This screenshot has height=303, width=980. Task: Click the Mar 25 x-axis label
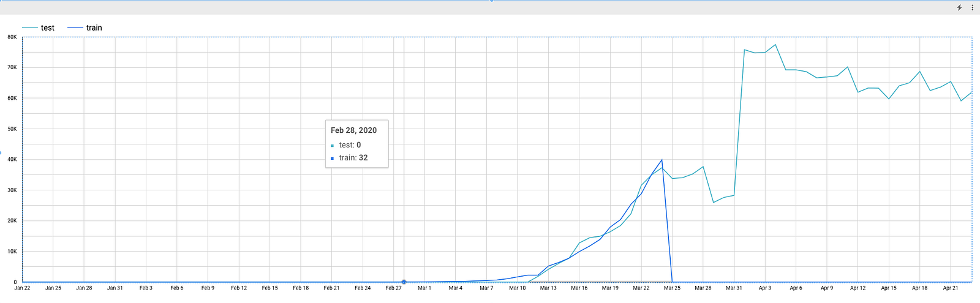point(672,288)
